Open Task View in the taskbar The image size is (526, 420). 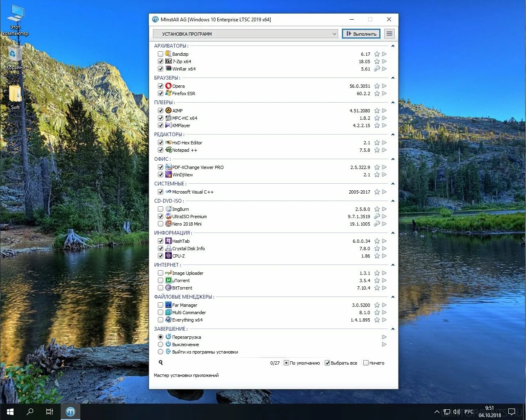(50, 412)
